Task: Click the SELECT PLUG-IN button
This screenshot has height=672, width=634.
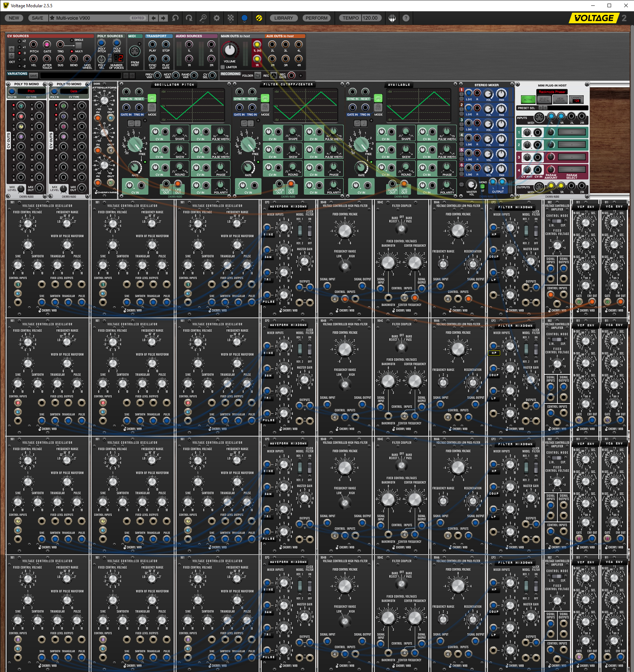Action: [x=544, y=99]
